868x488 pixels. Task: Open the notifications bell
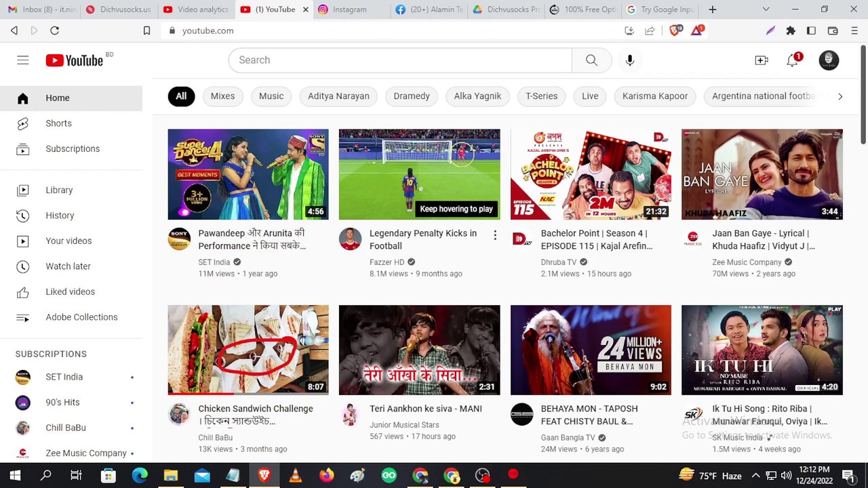click(x=793, y=60)
